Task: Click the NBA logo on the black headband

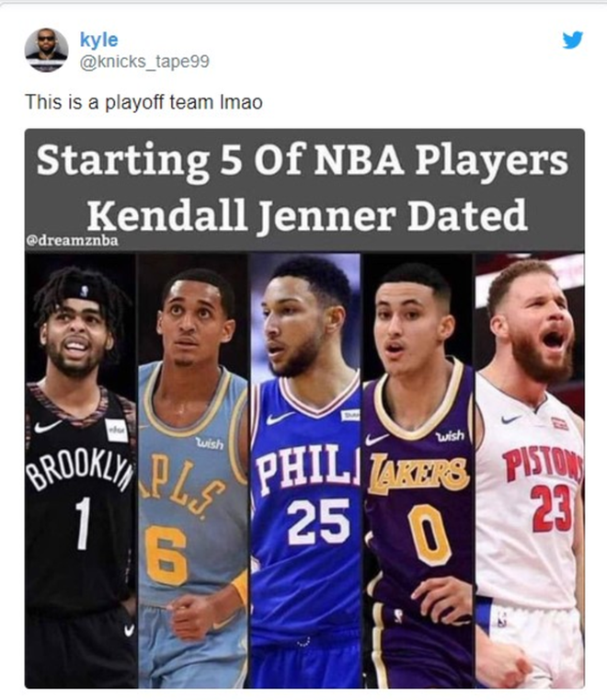Action: (84, 292)
